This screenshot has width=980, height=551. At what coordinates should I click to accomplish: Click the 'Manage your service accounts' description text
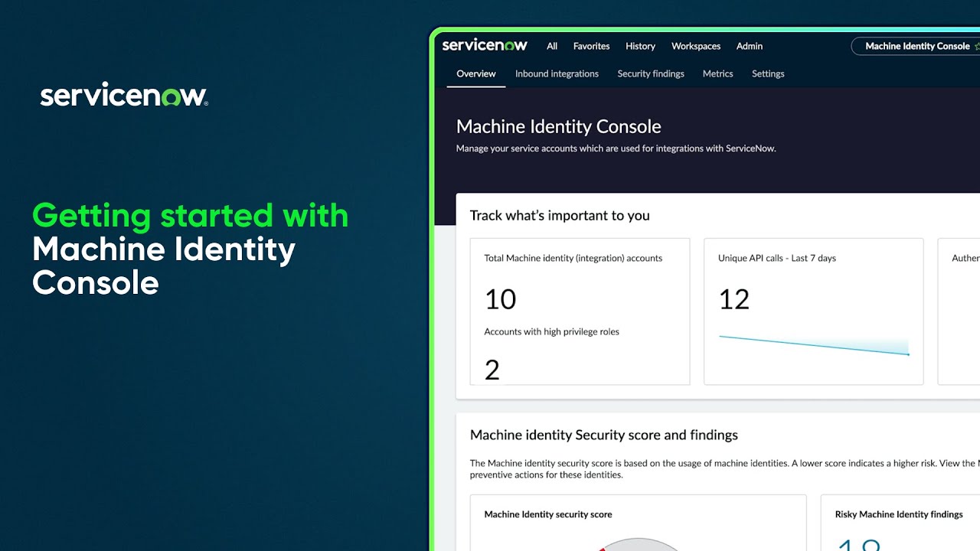[x=616, y=148]
